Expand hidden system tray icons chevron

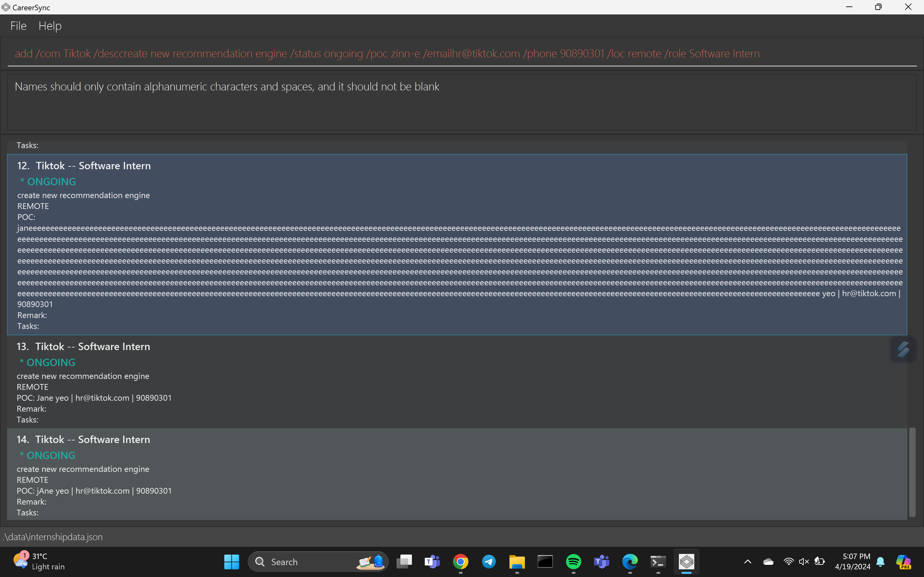(x=748, y=562)
